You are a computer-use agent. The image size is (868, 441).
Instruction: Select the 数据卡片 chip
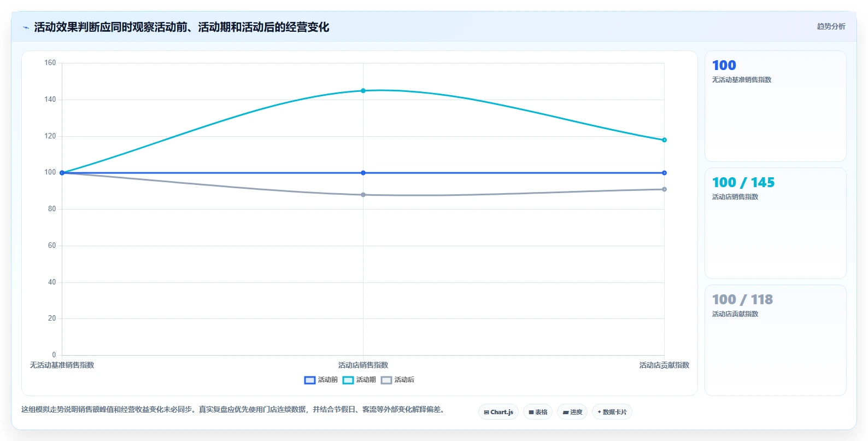[x=612, y=412]
